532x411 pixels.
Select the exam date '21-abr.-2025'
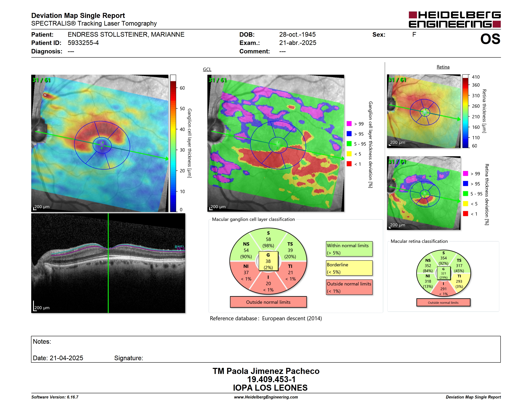coord(297,43)
